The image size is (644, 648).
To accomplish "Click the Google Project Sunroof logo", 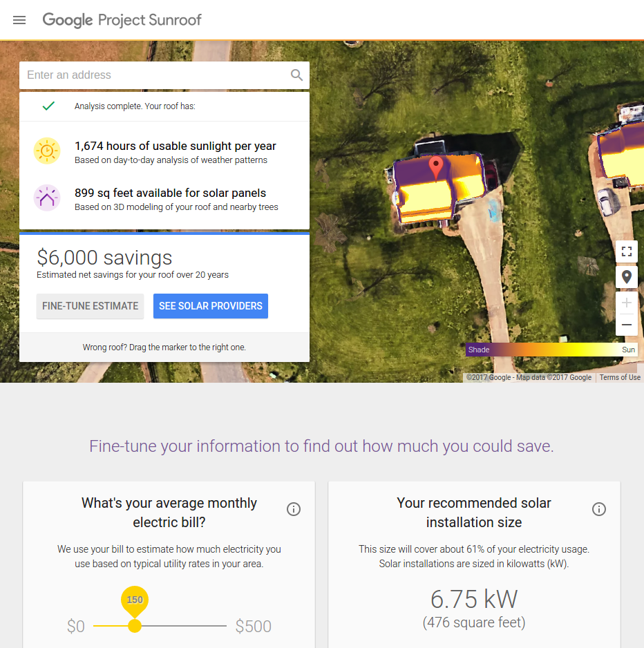I will pos(122,20).
